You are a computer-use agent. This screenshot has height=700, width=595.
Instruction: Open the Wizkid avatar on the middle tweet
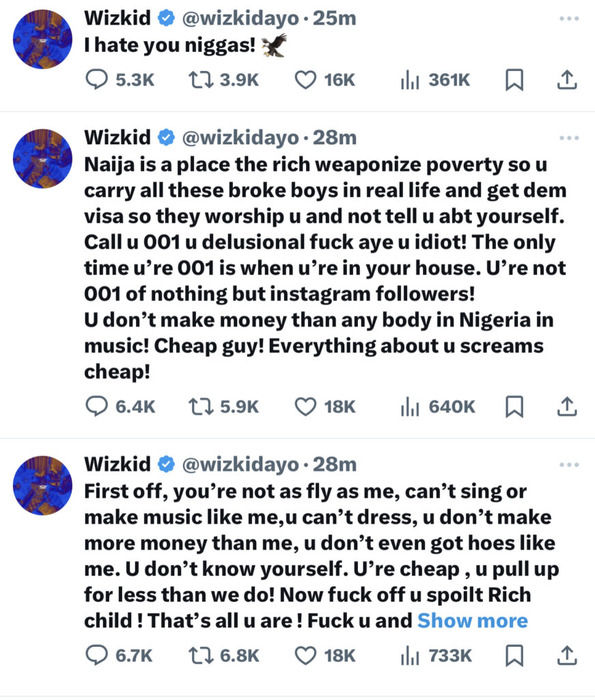point(43,159)
